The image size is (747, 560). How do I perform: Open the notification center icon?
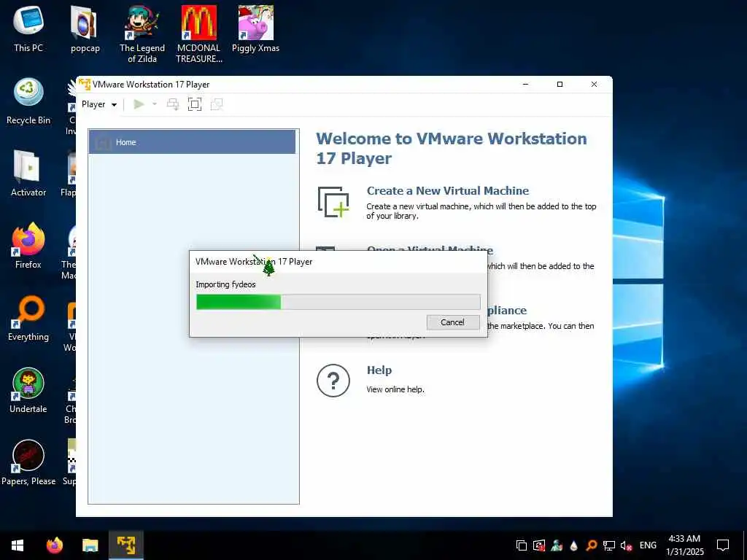pos(723,545)
